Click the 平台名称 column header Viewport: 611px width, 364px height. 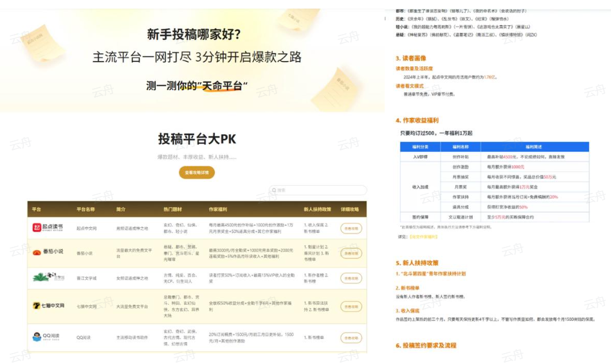pyautogui.click(x=86, y=209)
